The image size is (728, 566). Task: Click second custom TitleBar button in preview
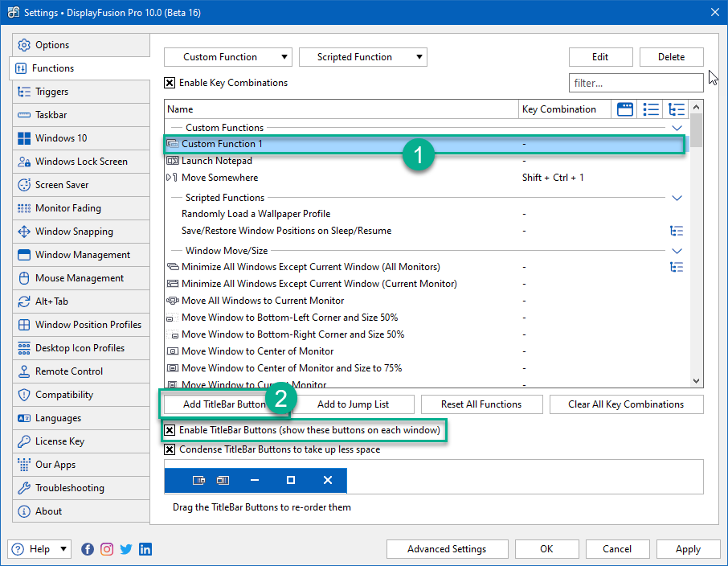tap(223, 480)
